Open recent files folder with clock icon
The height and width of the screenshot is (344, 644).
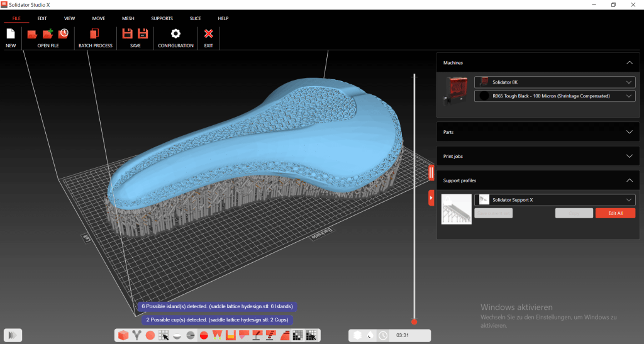(64, 34)
